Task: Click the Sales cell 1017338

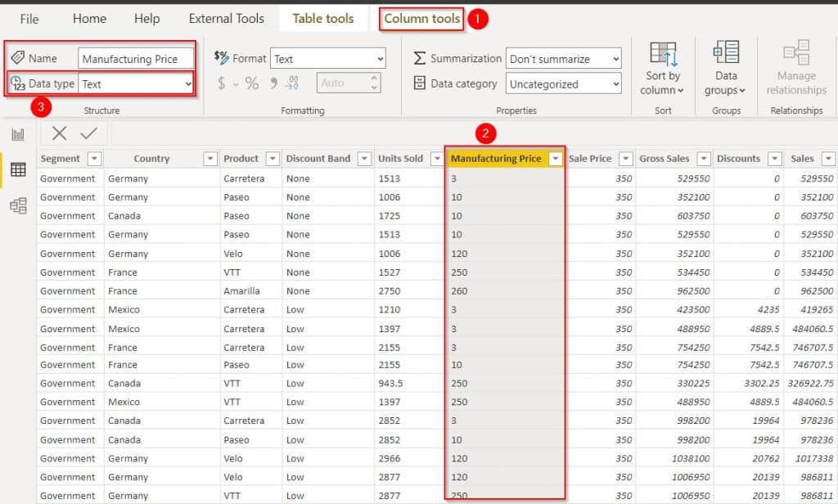Action: point(814,458)
